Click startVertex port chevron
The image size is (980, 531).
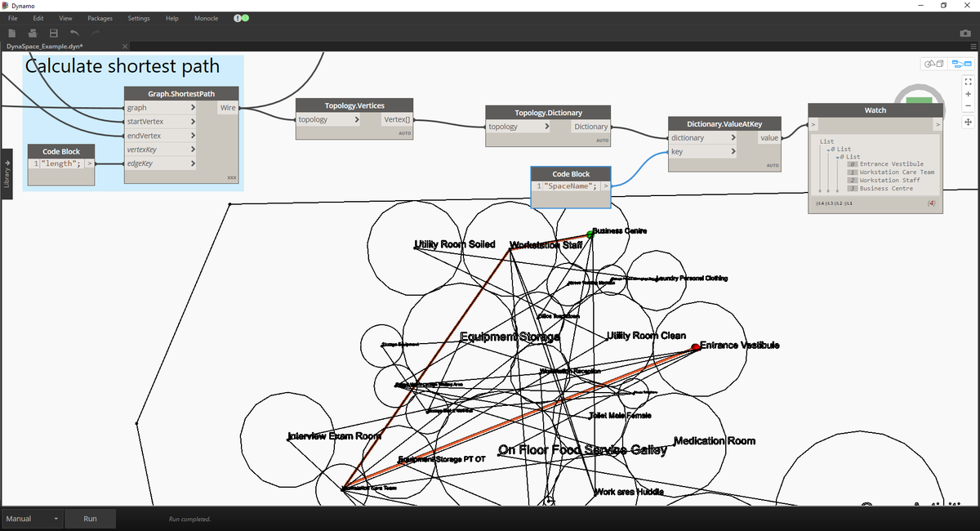[193, 122]
